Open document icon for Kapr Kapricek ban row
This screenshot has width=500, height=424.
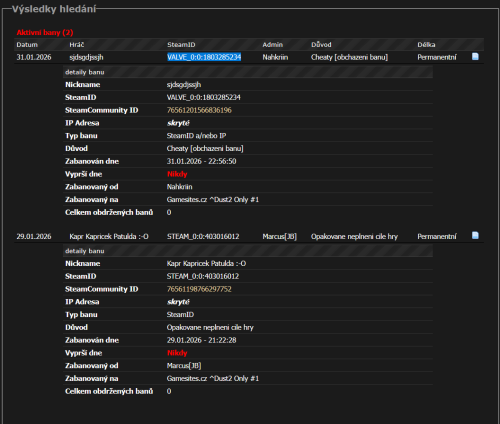point(475,236)
